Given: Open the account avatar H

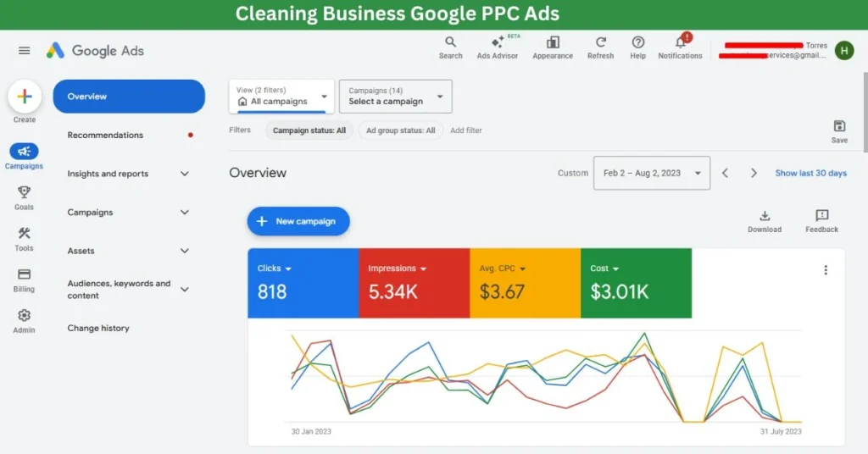Looking at the screenshot, I should 844,50.
